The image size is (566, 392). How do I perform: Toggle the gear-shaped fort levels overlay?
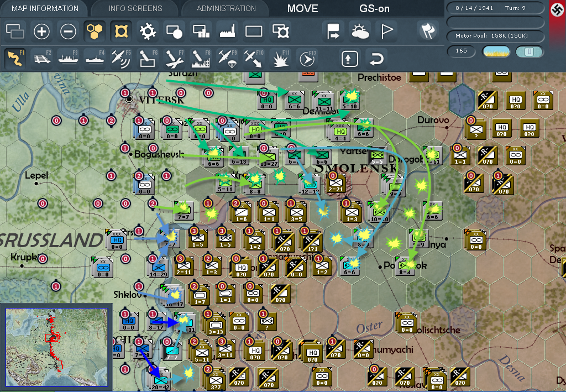tap(148, 32)
